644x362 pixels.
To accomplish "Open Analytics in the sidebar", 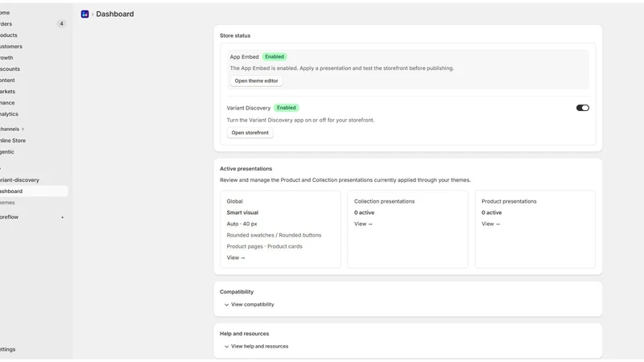I will point(9,114).
